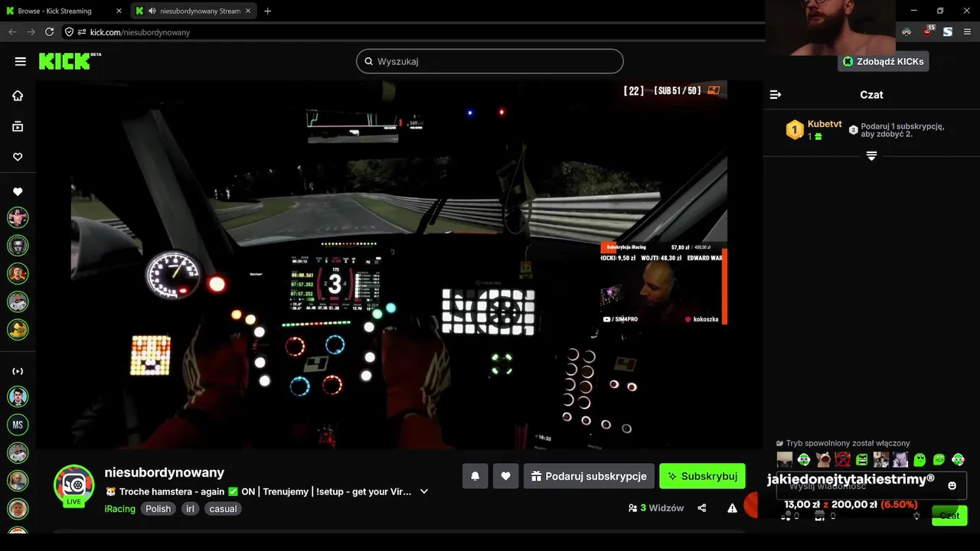Click the chat message input field
Viewport: 980px width, 551px height.
tap(871, 486)
